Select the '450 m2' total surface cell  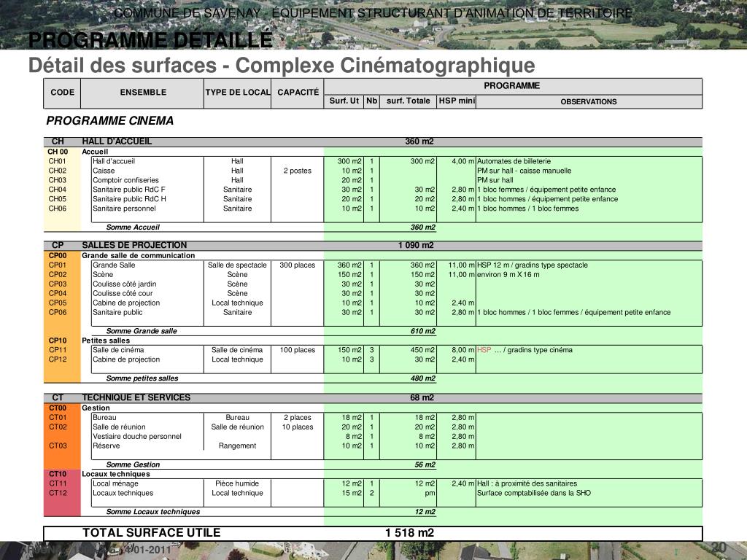point(423,350)
